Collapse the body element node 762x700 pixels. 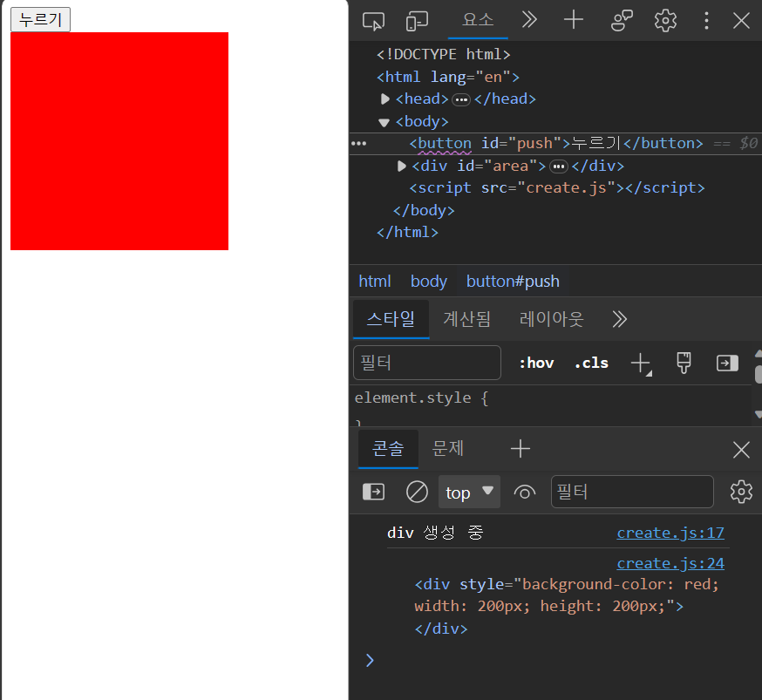384,122
